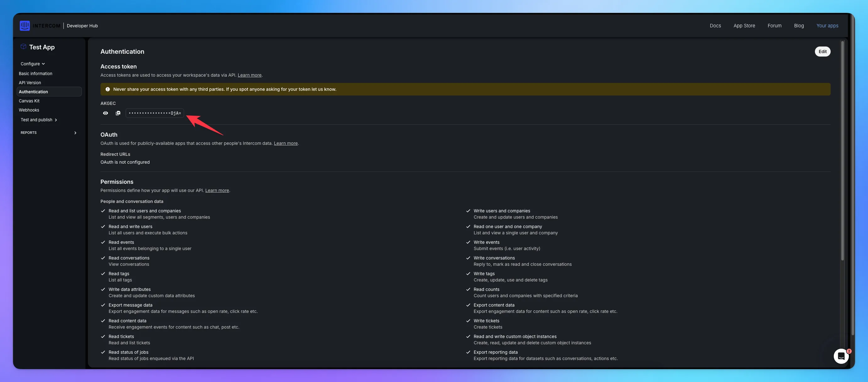Screen dimensions: 868x382
Task: Go to Your apps
Action: [827, 26]
